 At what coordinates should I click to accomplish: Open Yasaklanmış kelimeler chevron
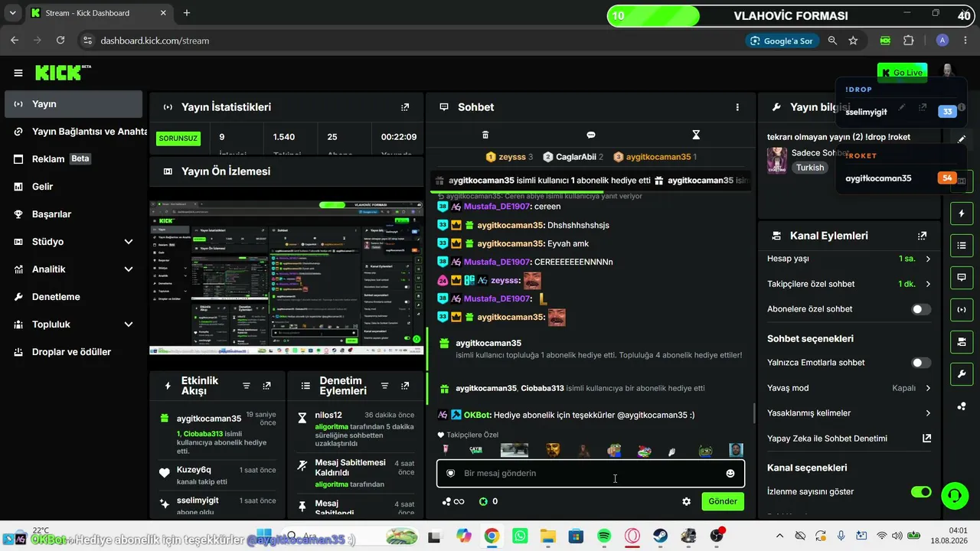(x=928, y=413)
